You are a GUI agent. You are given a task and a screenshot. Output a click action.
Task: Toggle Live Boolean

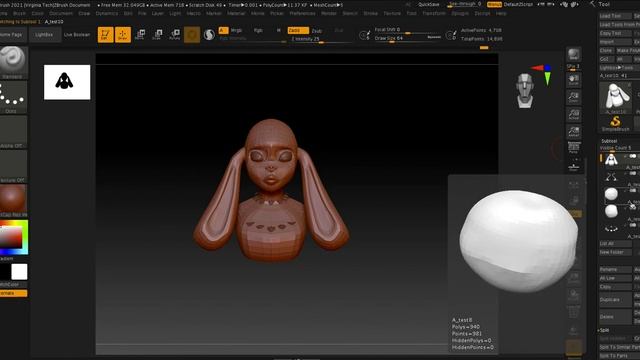77,35
